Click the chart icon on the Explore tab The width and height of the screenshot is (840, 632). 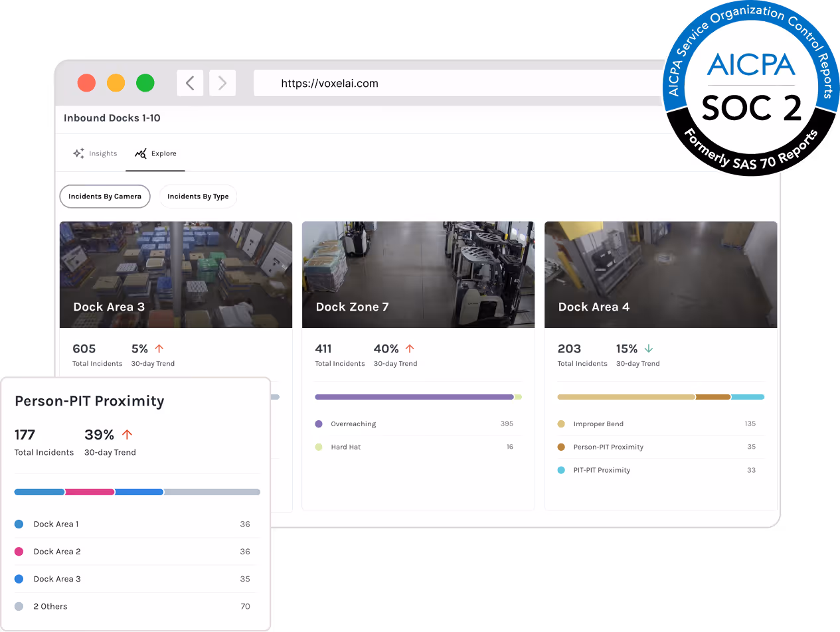point(139,153)
